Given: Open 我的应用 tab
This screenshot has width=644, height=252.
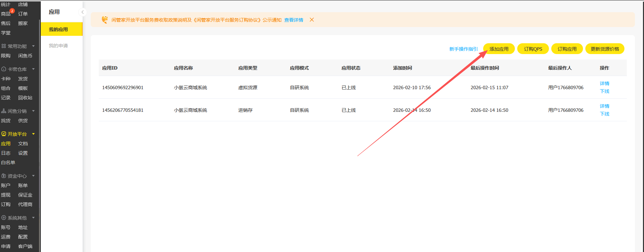Looking at the screenshot, I should (62, 29).
